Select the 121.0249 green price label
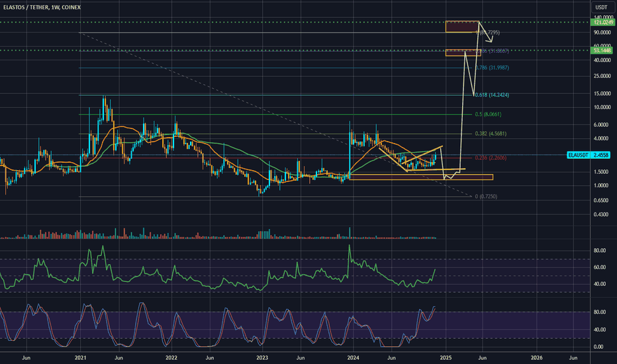Viewport: 617px width, 364px height. (x=603, y=23)
